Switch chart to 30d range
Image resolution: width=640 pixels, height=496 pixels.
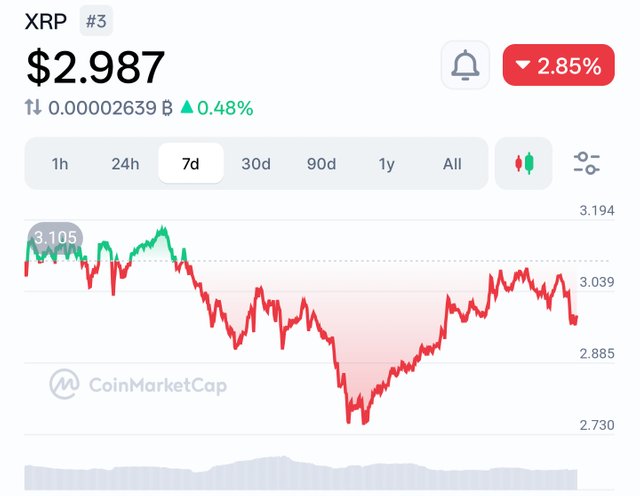pyautogui.click(x=256, y=164)
